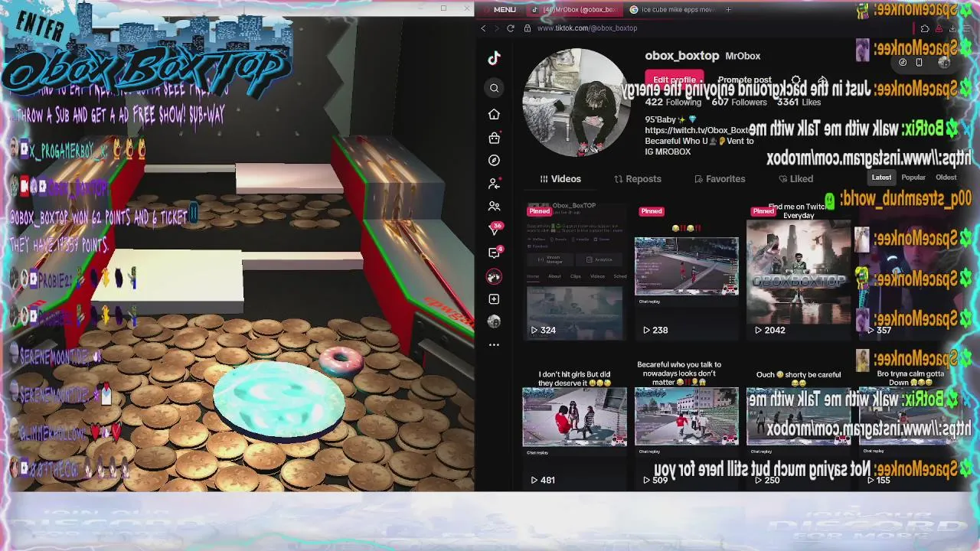Open pinned video with 324 plays
The width and height of the screenshot is (980, 551).
574,271
